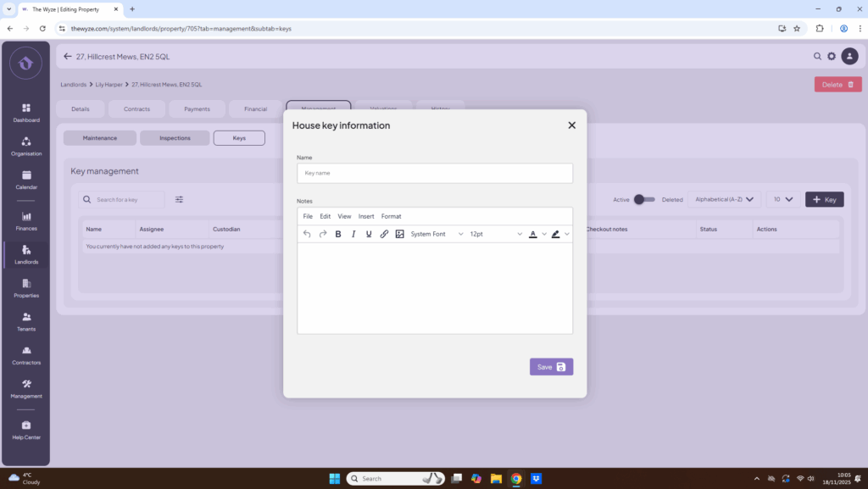Toggle the Active/Deleted switch
The width and height of the screenshot is (868, 489).
644,200
